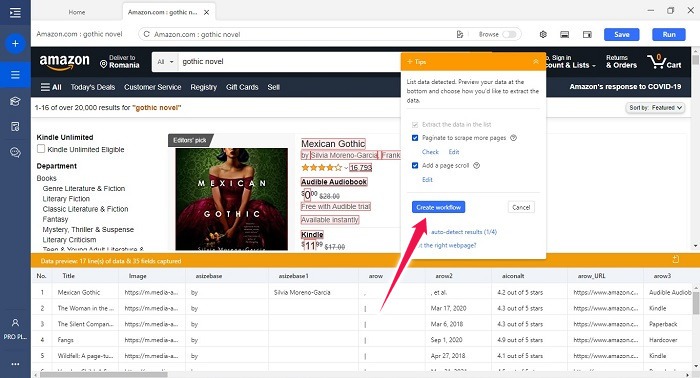Click the Fangs title cell
This screenshot has width=700, height=378.
(65, 340)
